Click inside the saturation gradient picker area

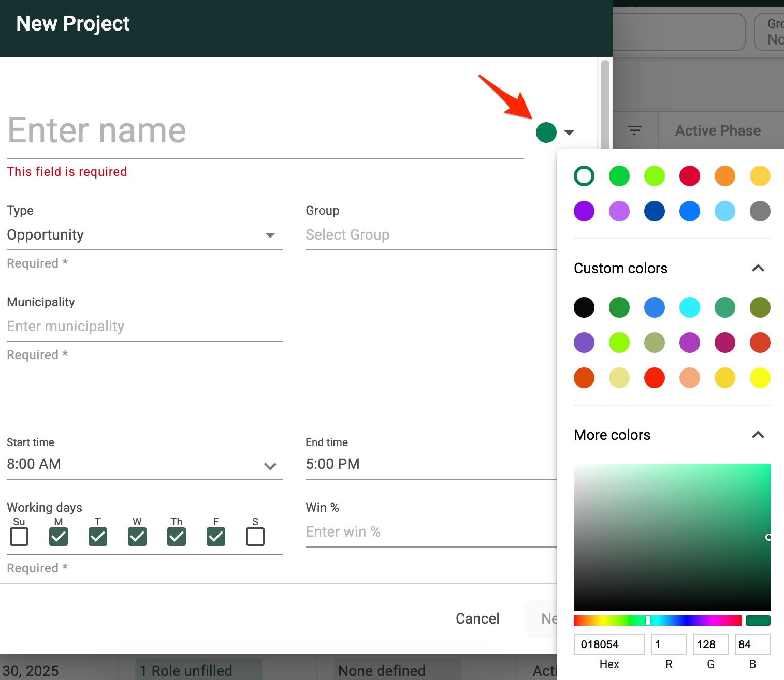[x=672, y=537]
